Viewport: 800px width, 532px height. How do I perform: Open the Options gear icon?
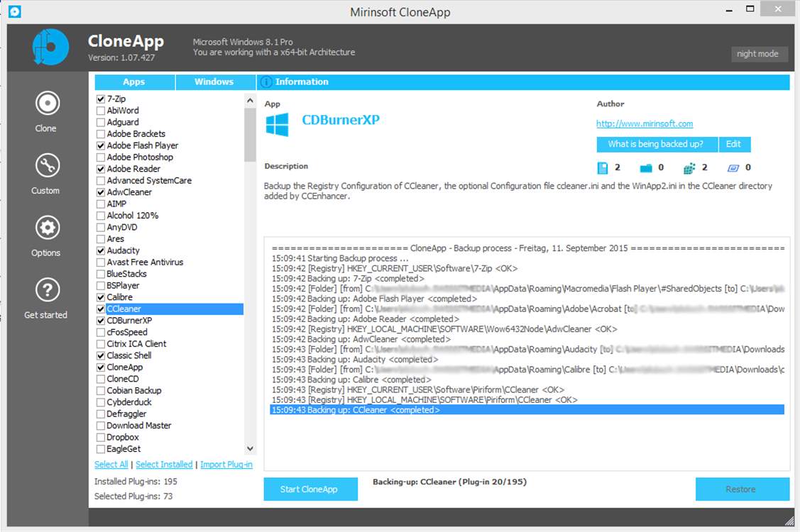pyautogui.click(x=47, y=228)
